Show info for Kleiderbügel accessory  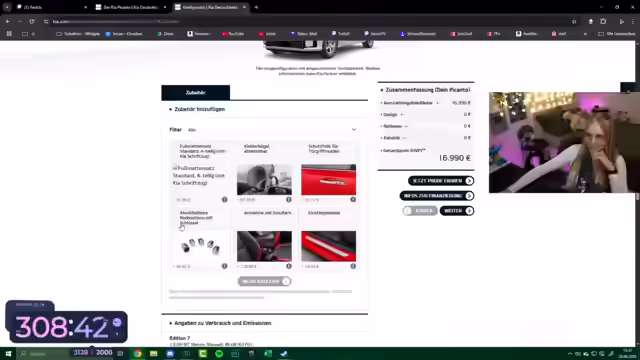289,200
